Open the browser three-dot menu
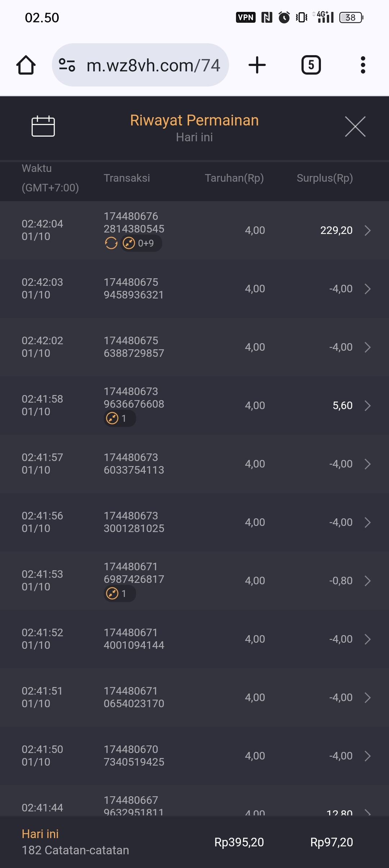This screenshot has width=389, height=868. (x=363, y=65)
